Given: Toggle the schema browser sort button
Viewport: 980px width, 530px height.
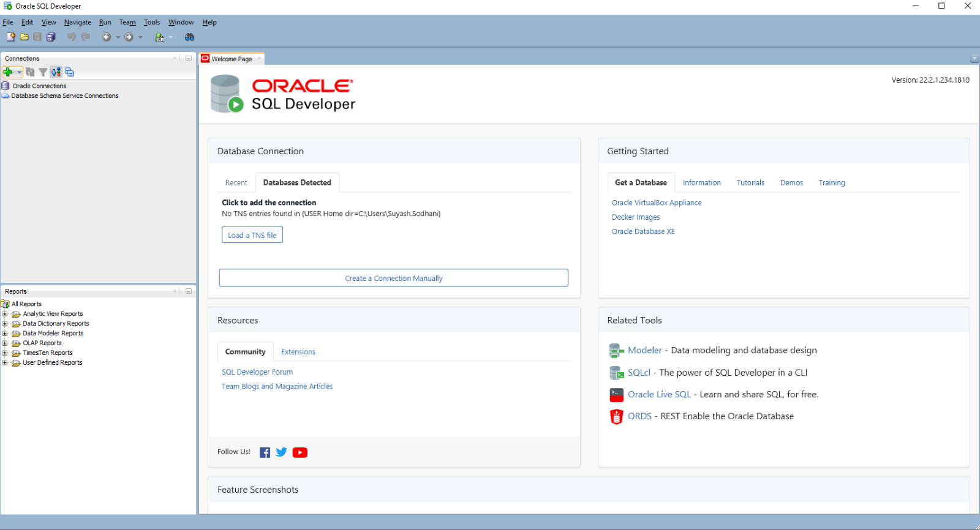Looking at the screenshot, I should pos(56,72).
